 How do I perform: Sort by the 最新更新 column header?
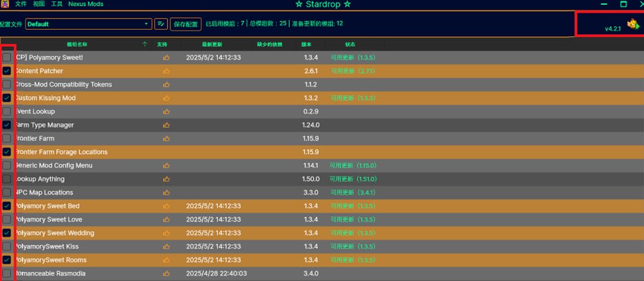212,44
